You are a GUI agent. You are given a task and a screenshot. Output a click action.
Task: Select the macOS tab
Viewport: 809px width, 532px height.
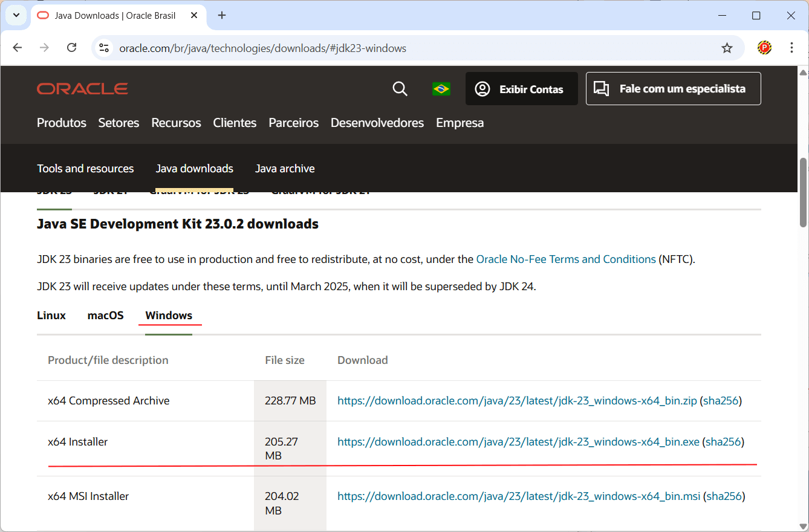105,316
